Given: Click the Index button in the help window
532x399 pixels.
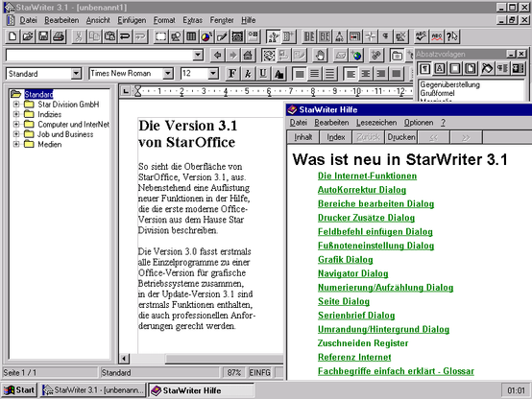Looking at the screenshot, I should (336, 137).
